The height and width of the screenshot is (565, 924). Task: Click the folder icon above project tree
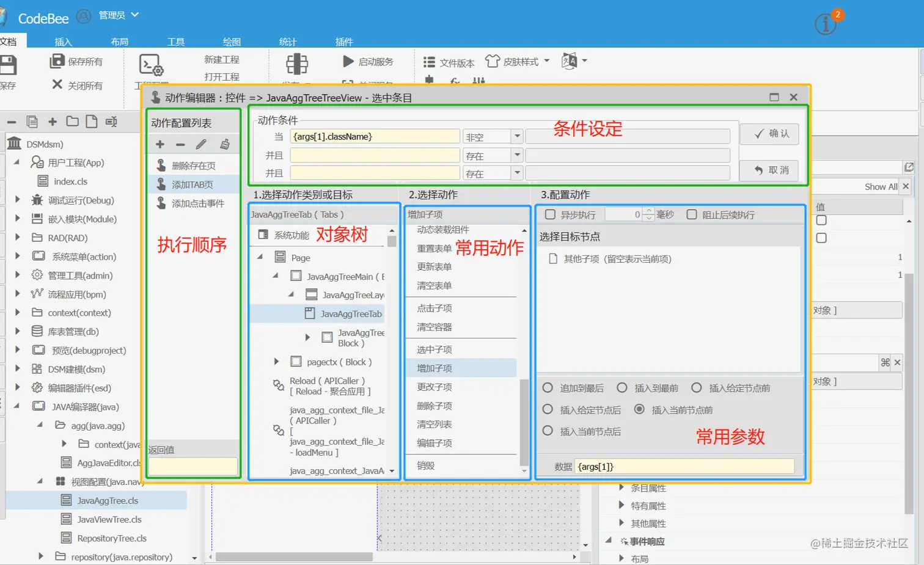point(72,121)
